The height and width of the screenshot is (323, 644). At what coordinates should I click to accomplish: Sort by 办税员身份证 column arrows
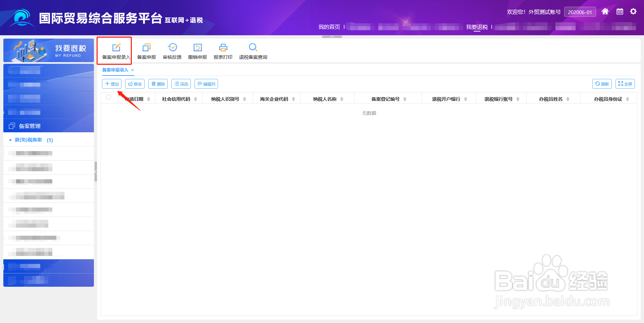(x=628, y=99)
